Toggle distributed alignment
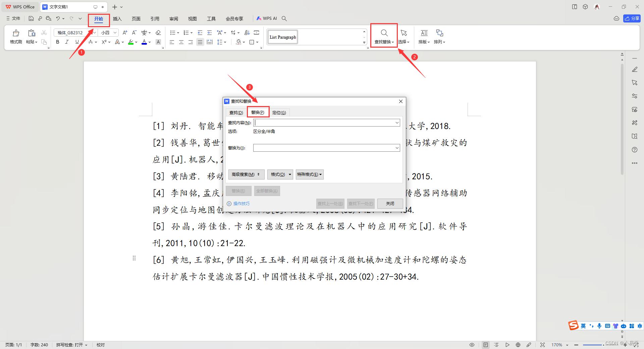 click(210, 42)
